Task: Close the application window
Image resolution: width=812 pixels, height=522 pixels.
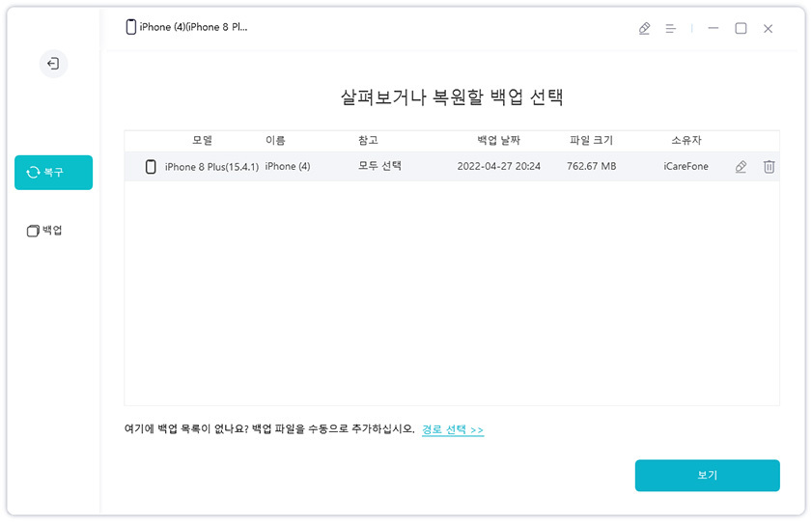Action: (768, 28)
